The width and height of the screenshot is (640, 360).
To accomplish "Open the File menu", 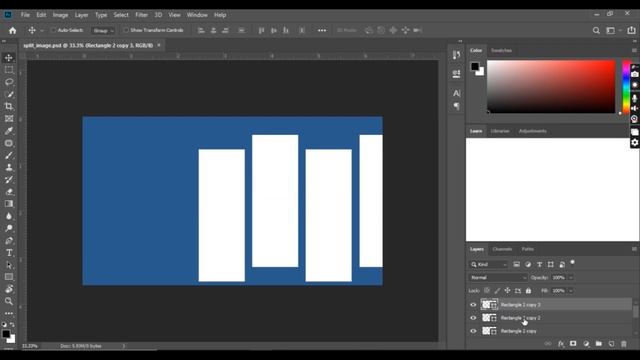I will point(25,15).
